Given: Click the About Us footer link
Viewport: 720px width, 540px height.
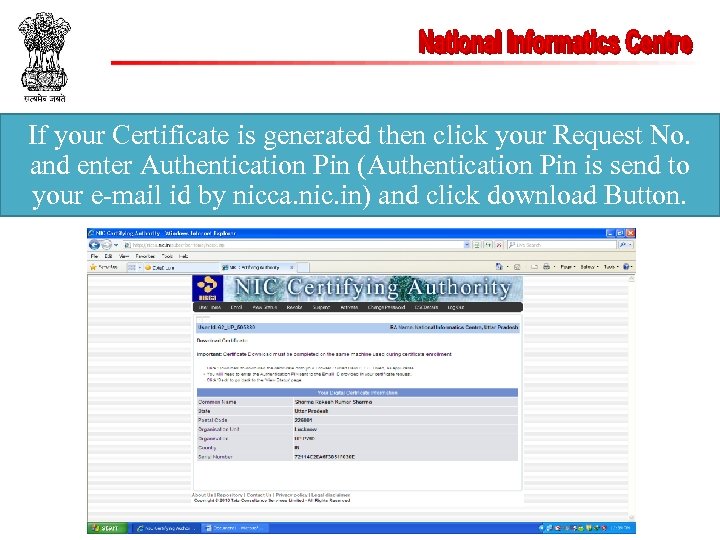Looking at the screenshot, I should pyautogui.click(x=202, y=495).
